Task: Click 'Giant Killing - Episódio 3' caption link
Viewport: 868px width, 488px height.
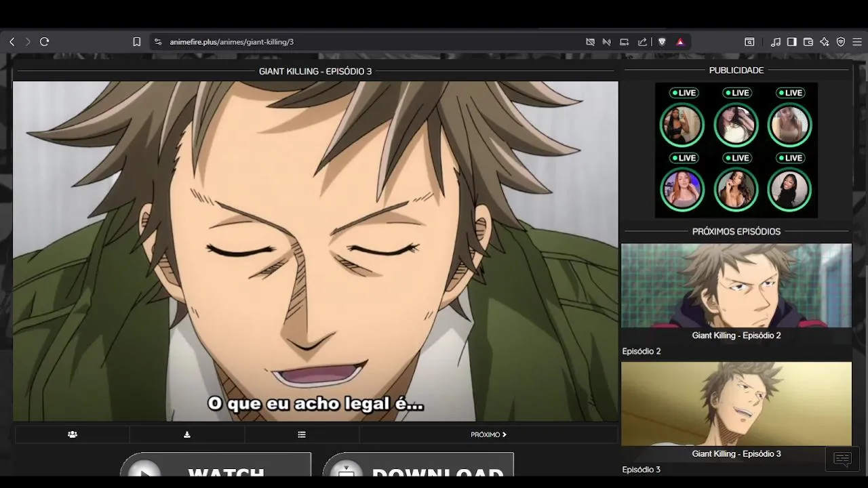Action: 736,454
